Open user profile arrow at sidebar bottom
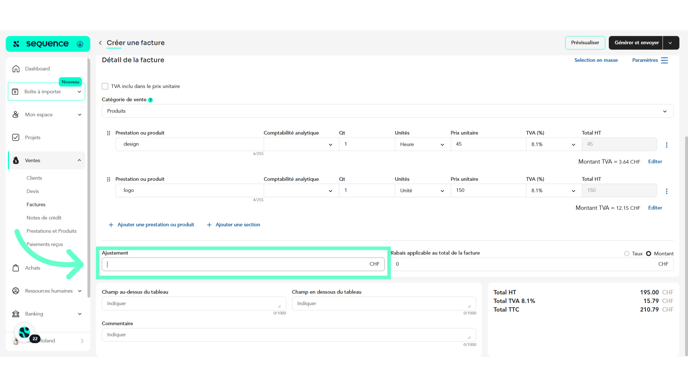Viewport: 688px width, 387px height. coord(82,341)
